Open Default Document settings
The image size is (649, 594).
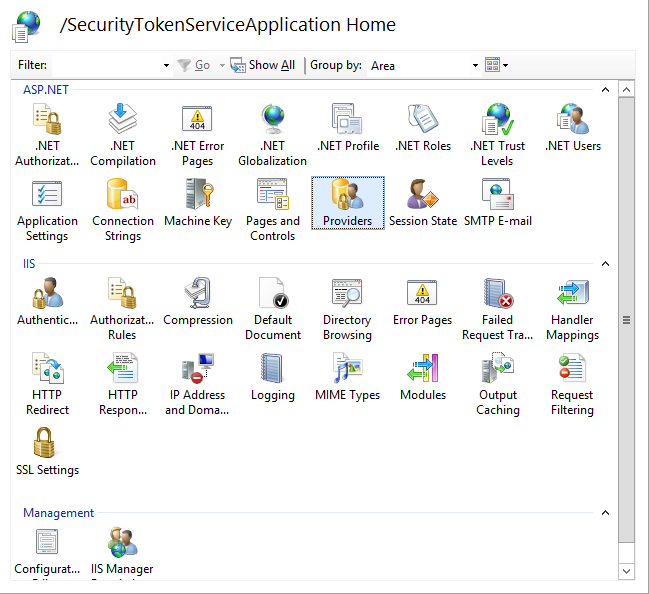[273, 309]
